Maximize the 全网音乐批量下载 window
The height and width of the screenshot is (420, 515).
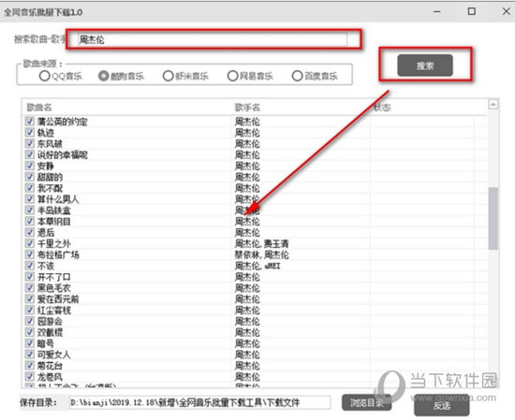[x=472, y=11]
